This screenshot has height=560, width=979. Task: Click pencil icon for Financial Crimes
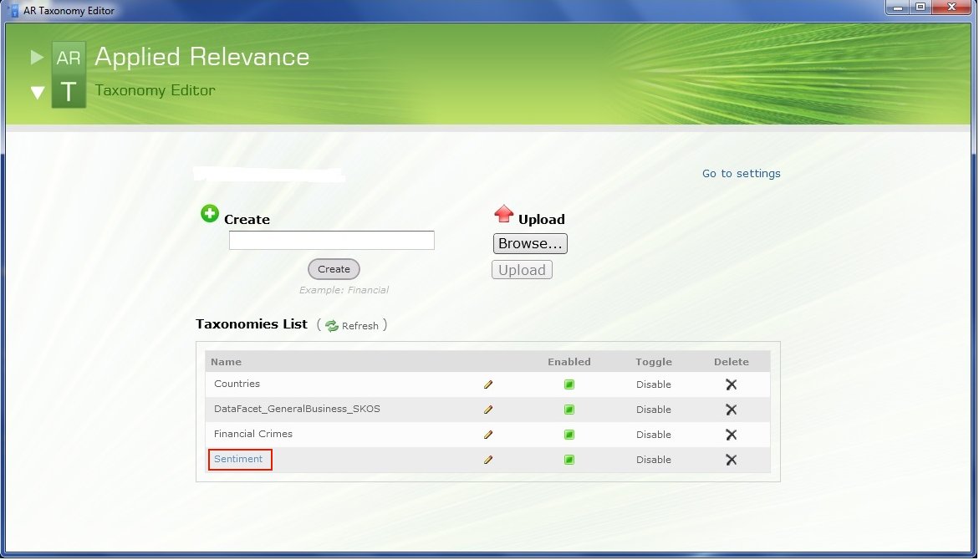(x=488, y=435)
